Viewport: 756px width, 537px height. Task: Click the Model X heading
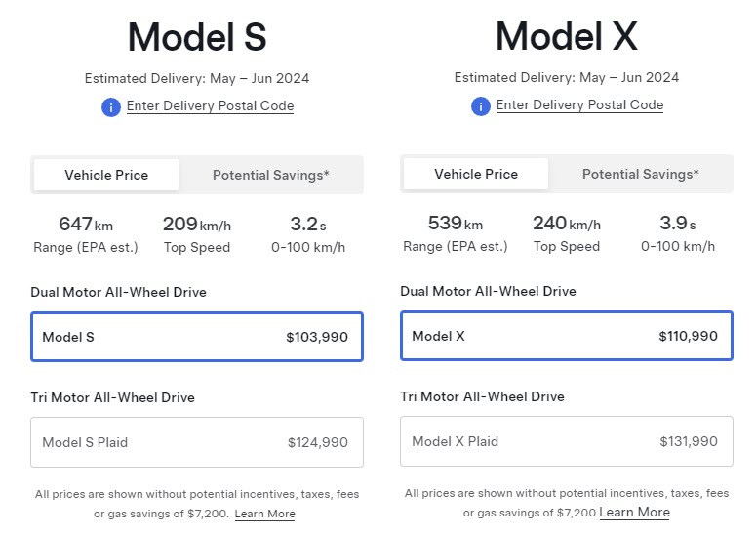(566, 37)
